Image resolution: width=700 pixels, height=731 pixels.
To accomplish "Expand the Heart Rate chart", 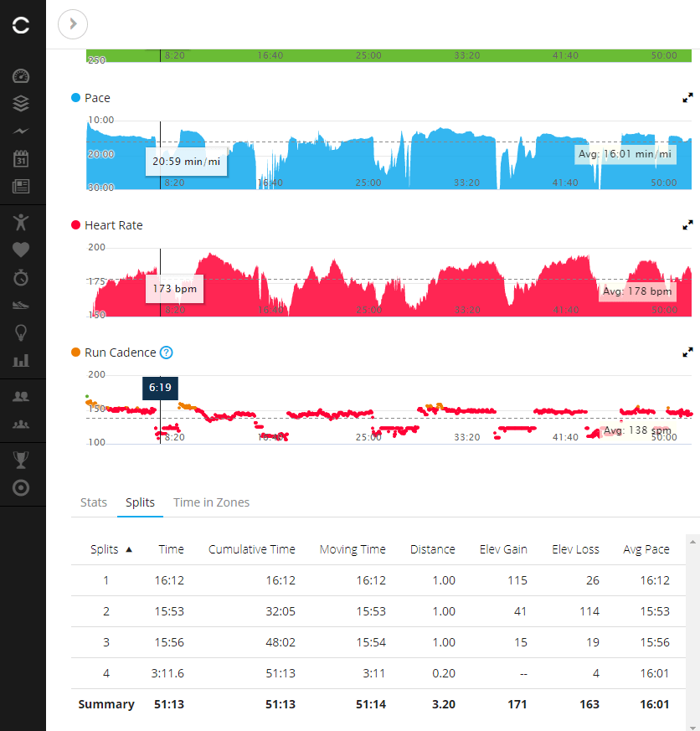I will (x=687, y=225).
